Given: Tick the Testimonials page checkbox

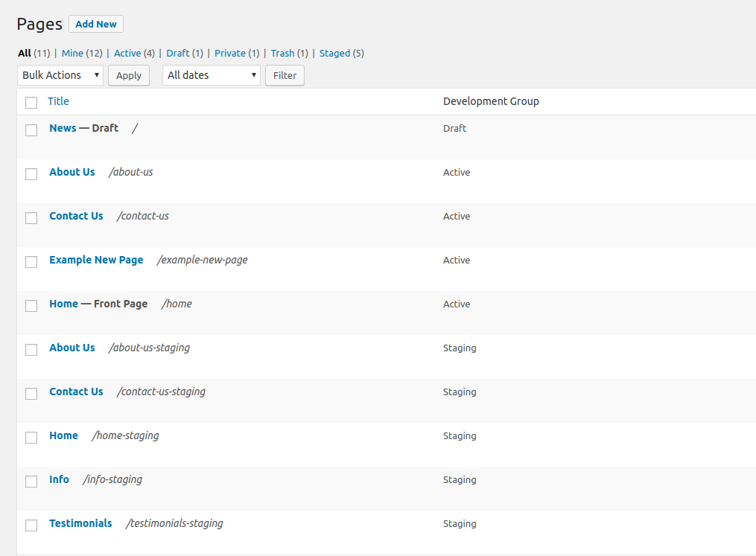Looking at the screenshot, I should [31, 525].
